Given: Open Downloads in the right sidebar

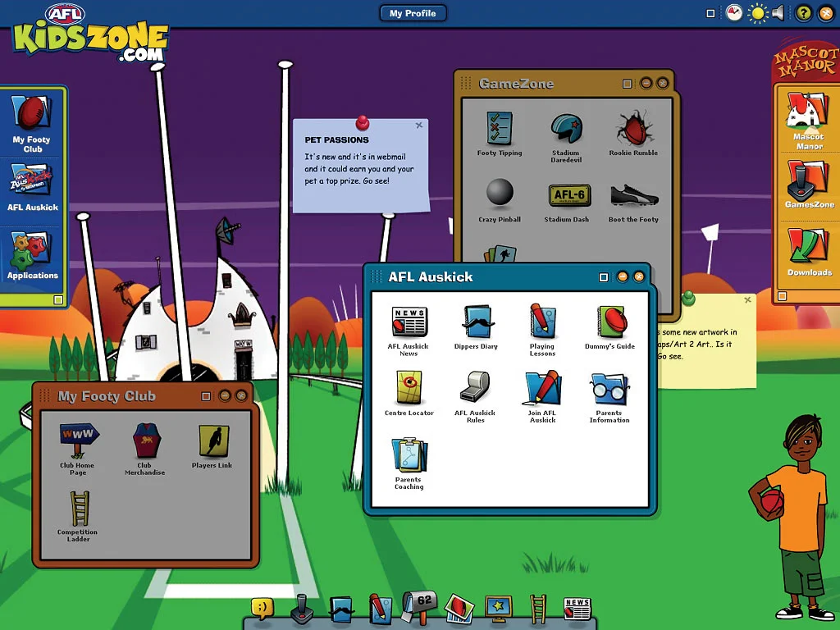Looking at the screenshot, I should point(810,252).
